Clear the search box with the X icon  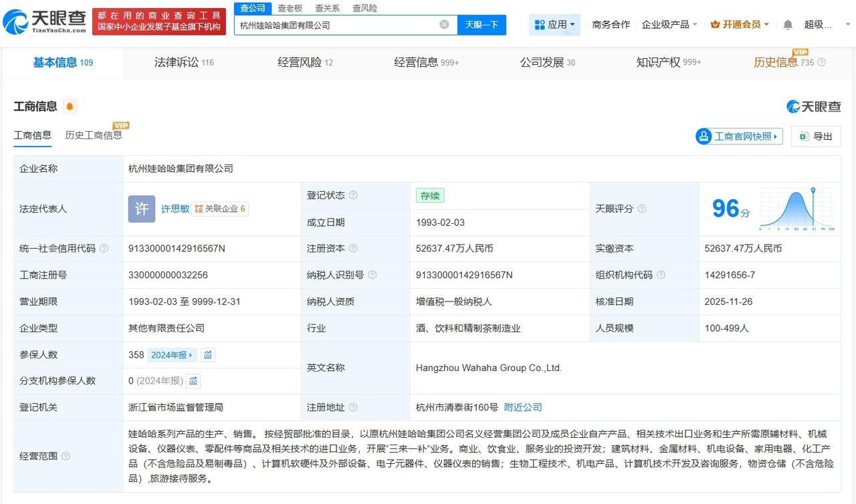444,25
